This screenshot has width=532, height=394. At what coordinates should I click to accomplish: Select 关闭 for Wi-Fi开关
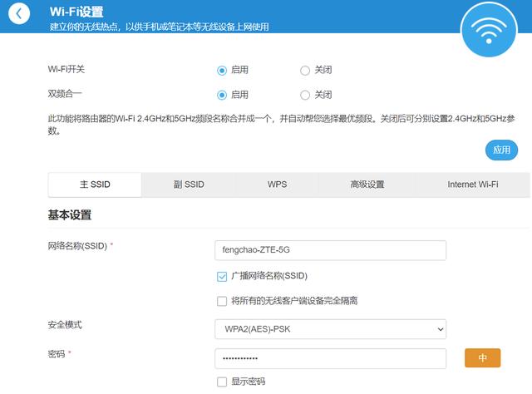(x=305, y=71)
